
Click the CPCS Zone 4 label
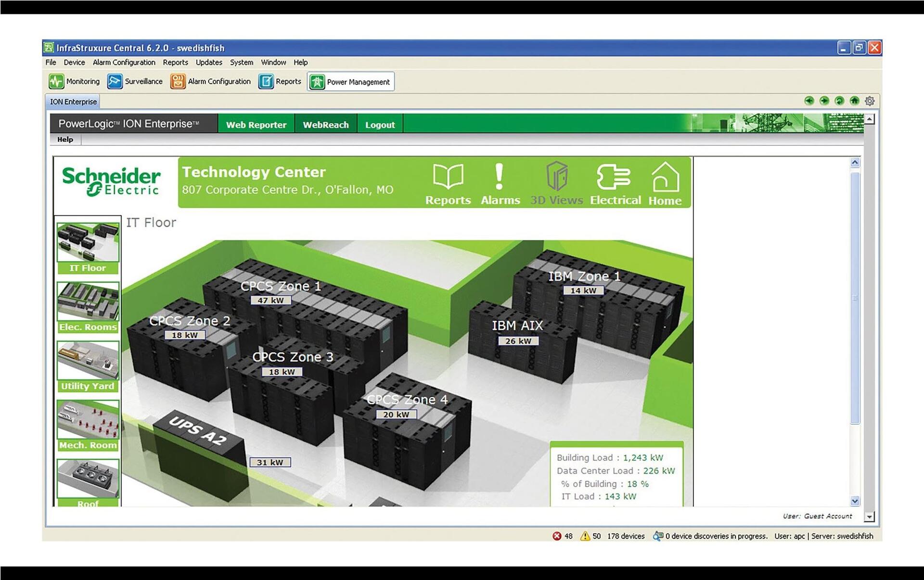tap(407, 399)
